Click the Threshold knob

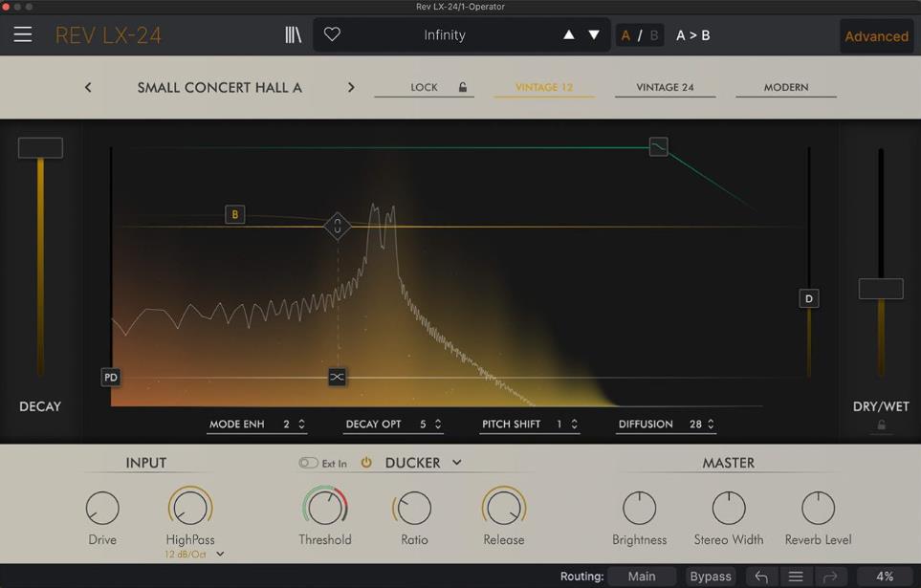tap(325, 507)
